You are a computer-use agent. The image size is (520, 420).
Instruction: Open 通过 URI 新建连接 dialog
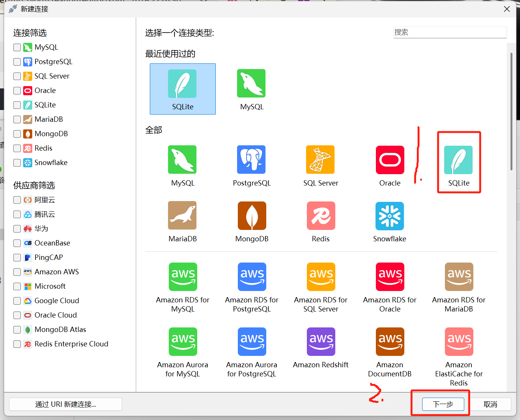pyautogui.click(x=66, y=404)
